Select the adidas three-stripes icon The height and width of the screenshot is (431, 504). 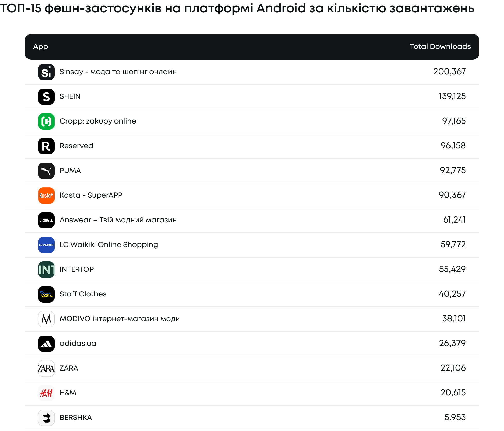(46, 344)
